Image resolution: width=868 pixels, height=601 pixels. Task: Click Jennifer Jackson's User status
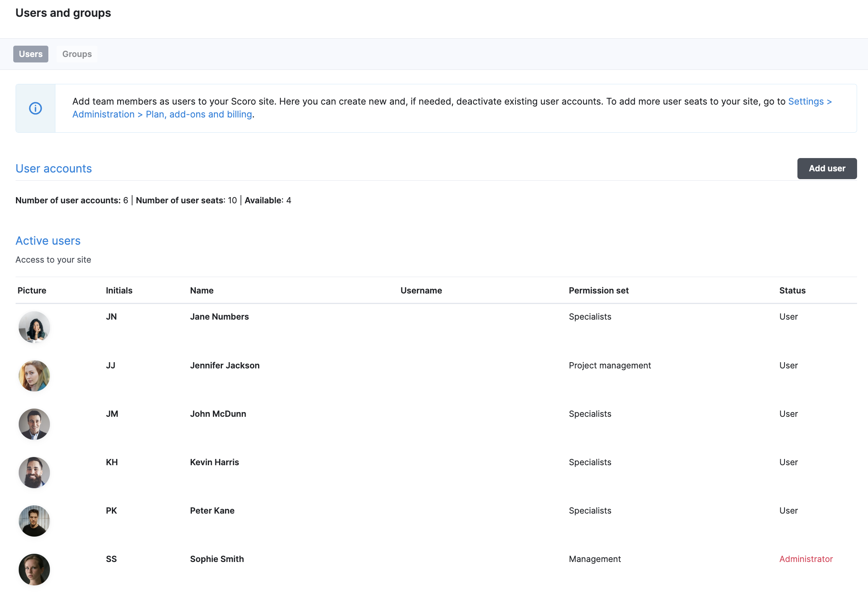click(788, 365)
